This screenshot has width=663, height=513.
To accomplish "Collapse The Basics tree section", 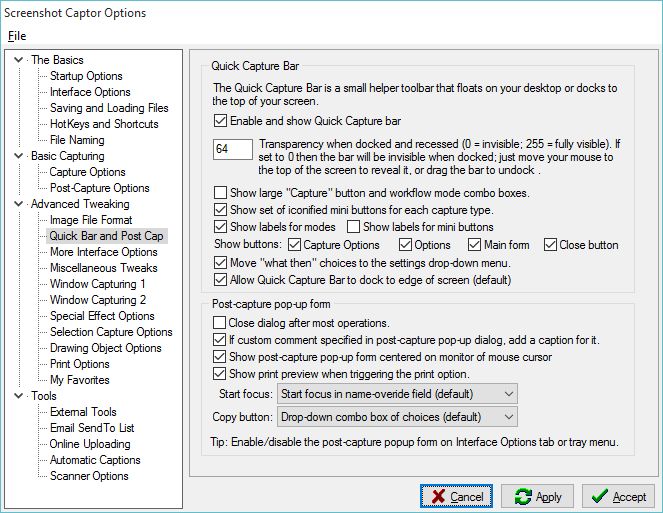I will 19,60.
